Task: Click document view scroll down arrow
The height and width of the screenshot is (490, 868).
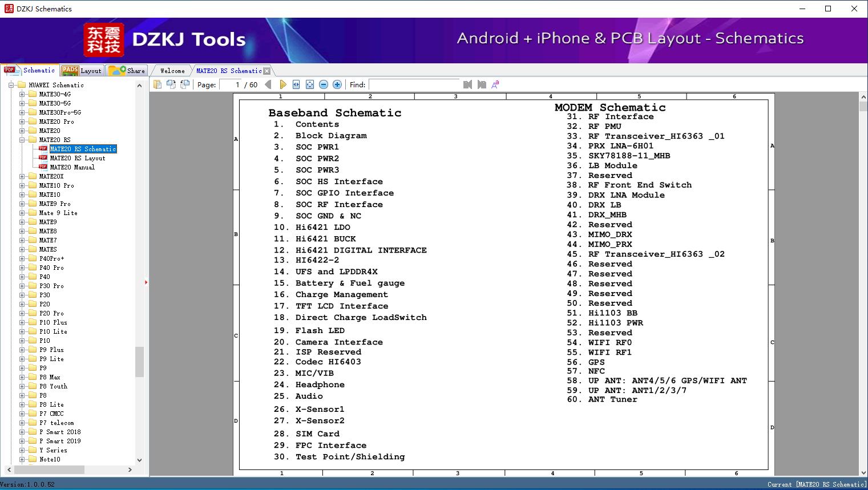Action: [863, 472]
